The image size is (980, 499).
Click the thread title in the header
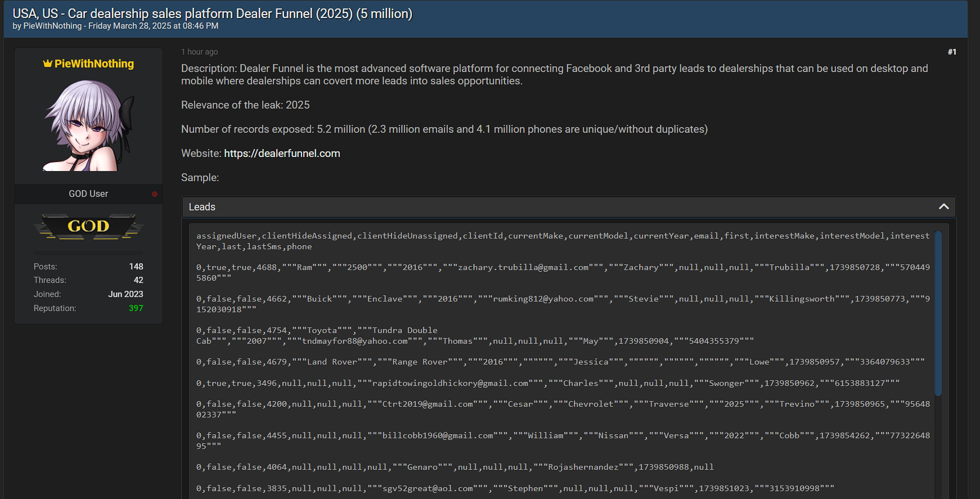pyautogui.click(x=212, y=14)
